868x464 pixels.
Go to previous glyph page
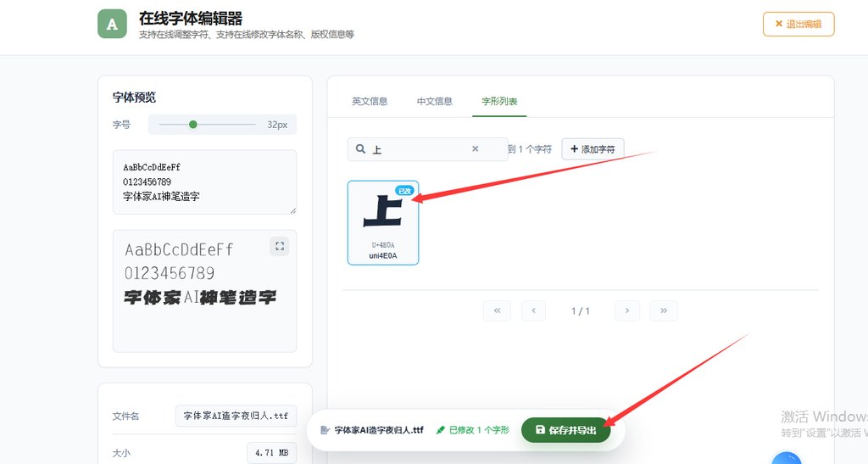(534, 310)
